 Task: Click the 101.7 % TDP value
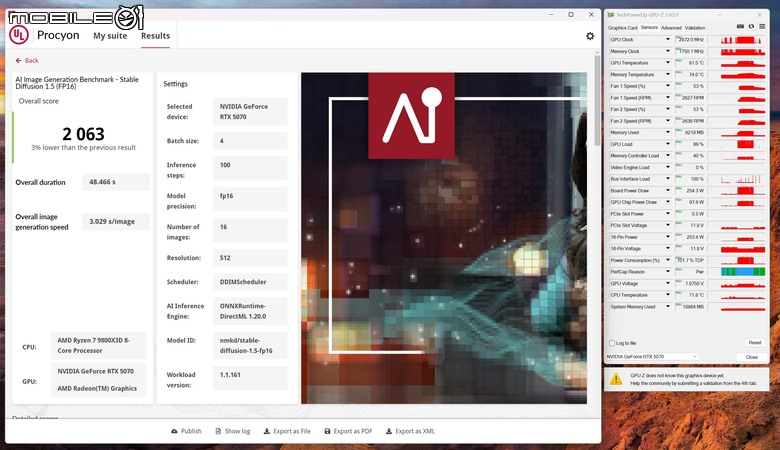(x=689, y=260)
